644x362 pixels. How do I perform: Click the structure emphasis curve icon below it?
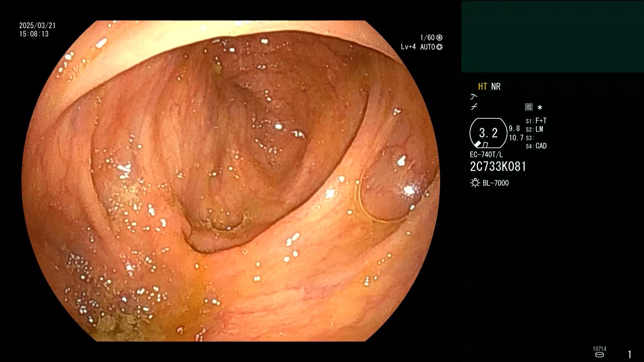[474, 107]
